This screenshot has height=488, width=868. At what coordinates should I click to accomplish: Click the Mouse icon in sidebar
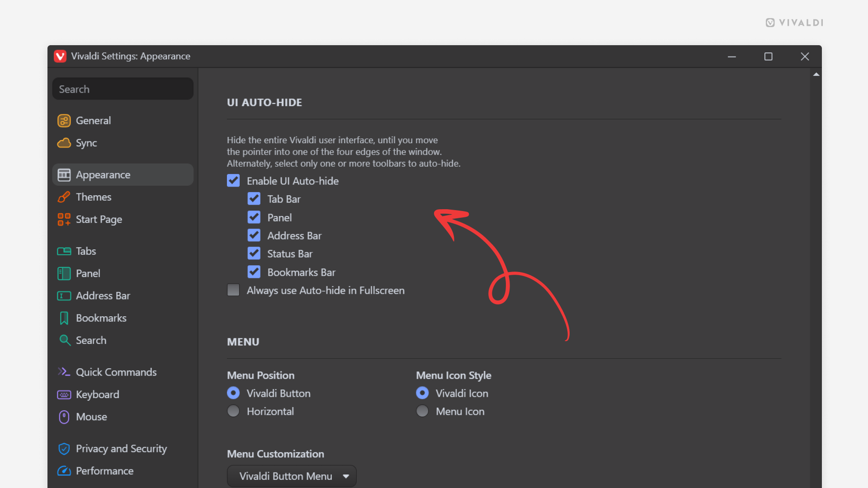[x=64, y=417]
